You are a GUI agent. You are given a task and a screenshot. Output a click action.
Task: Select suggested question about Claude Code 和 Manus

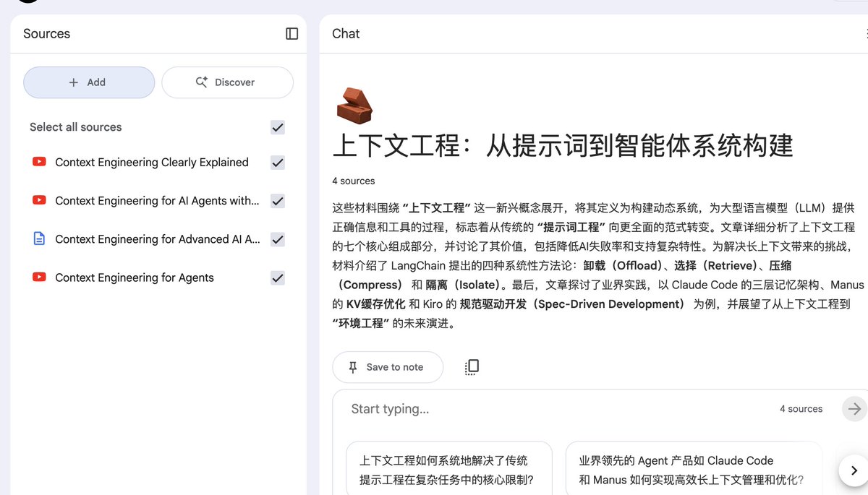pyautogui.click(x=694, y=470)
